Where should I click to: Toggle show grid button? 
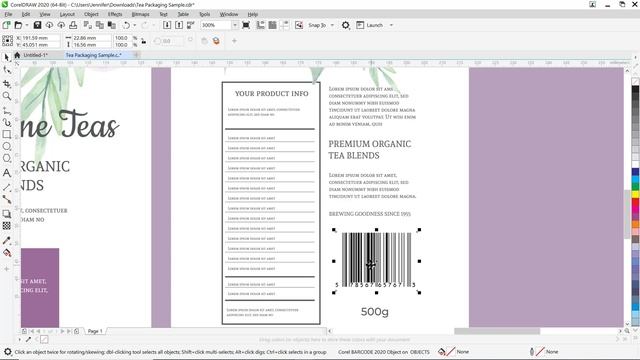[272, 25]
